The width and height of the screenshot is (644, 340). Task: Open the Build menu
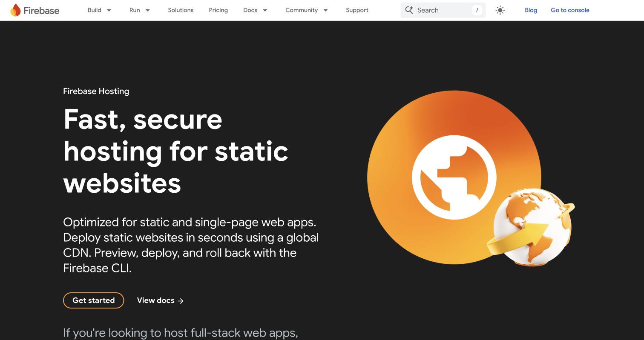95,10
